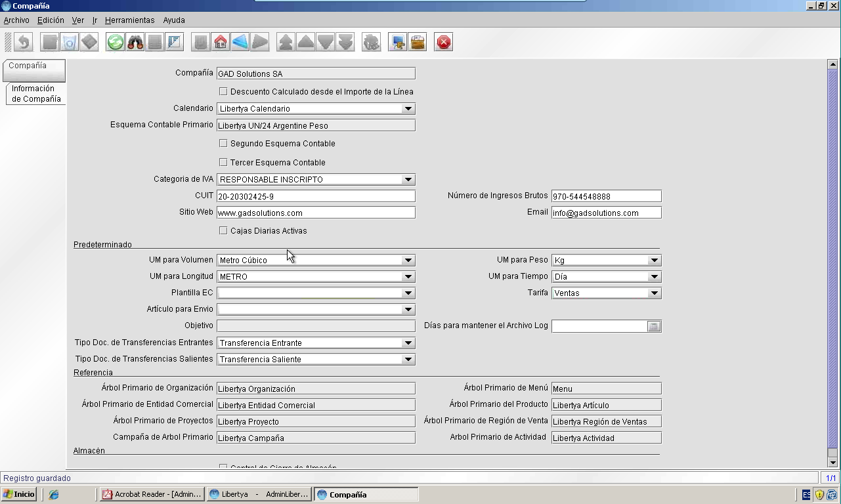Switch to the Compañía tab

pos(34,70)
